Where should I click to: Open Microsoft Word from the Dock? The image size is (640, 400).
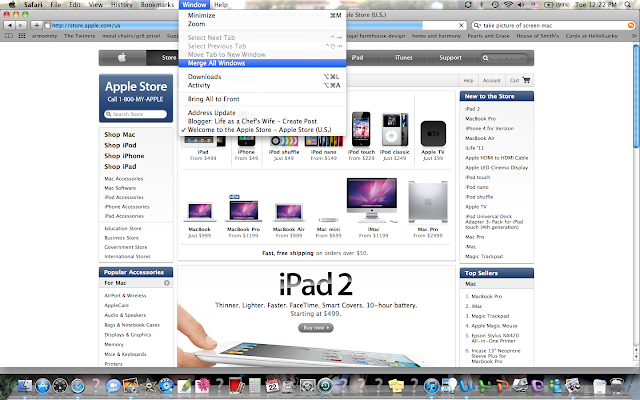pyautogui.click(x=467, y=385)
